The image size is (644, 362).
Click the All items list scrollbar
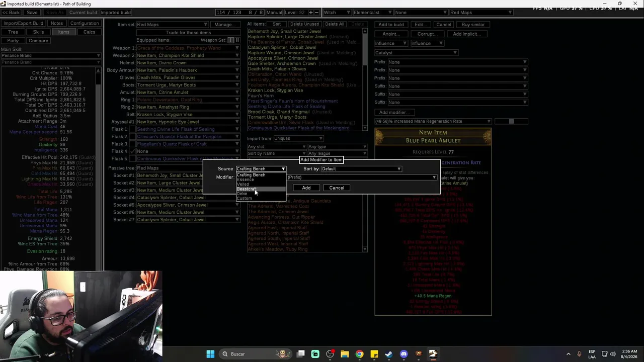pyautogui.click(x=365, y=79)
